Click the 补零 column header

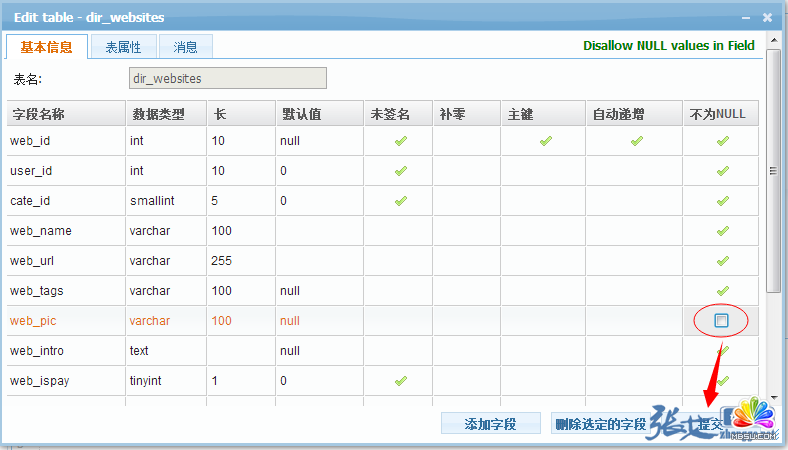pyautogui.click(x=467, y=114)
